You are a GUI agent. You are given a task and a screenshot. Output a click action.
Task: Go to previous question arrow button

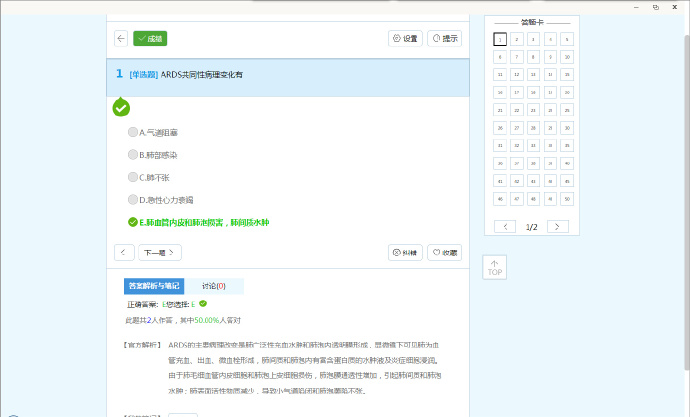125,252
